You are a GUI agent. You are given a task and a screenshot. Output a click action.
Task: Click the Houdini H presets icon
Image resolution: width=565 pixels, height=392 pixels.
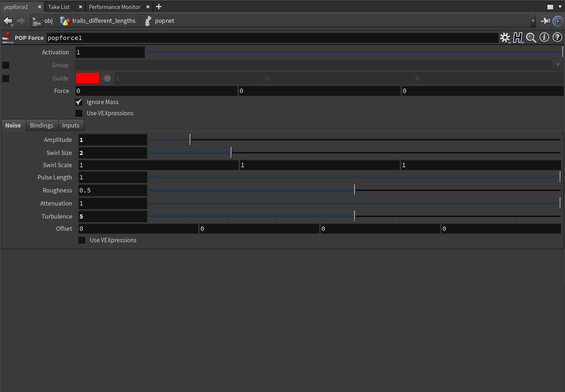point(518,38)
